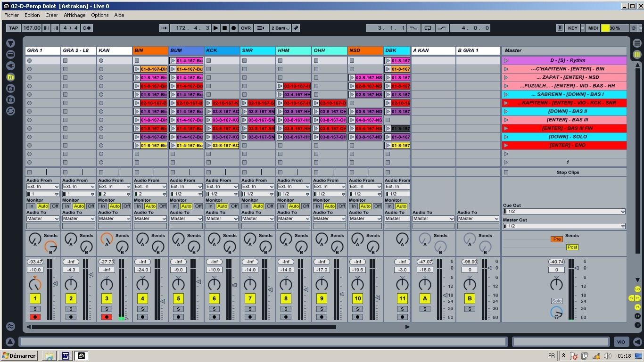Enable the Draw Mode pencil
The height and width of the screenshot is (362, 644).
coord(296,28)
